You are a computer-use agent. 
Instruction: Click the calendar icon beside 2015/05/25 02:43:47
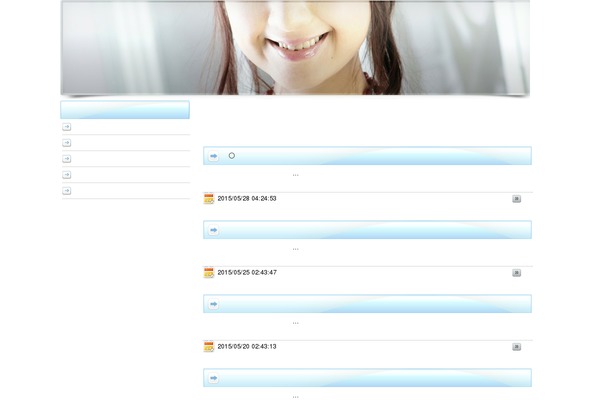209,273
